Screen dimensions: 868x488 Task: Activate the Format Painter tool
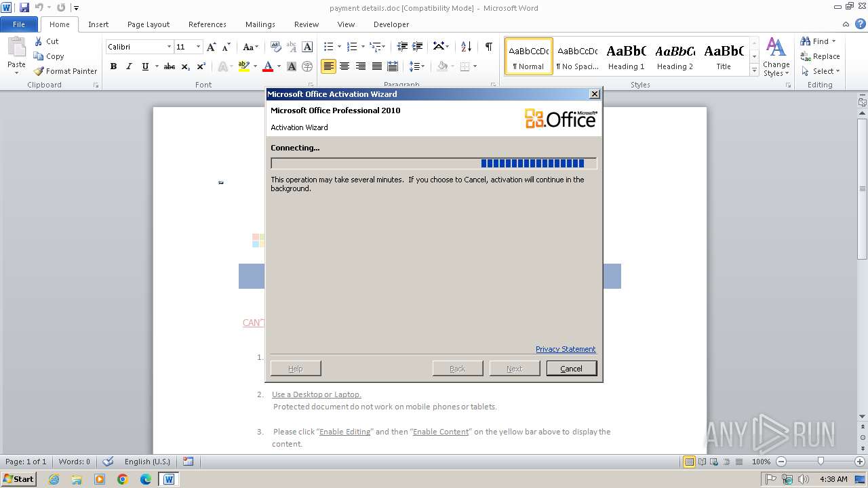pos(66,71)
